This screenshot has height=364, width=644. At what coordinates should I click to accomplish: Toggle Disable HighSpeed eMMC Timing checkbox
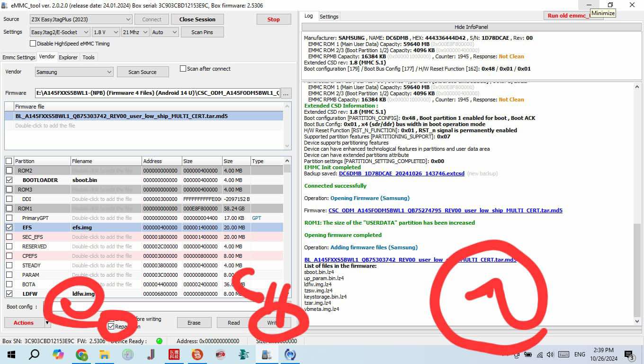pos(33,44)
